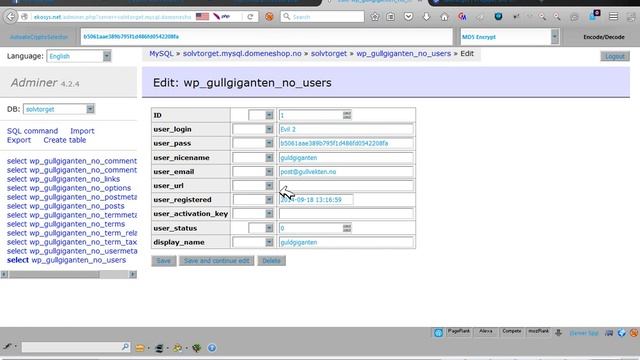Click the sidebar scrollbar right arrow
This screenshot has height=360, width=640.
coord(133,274)
